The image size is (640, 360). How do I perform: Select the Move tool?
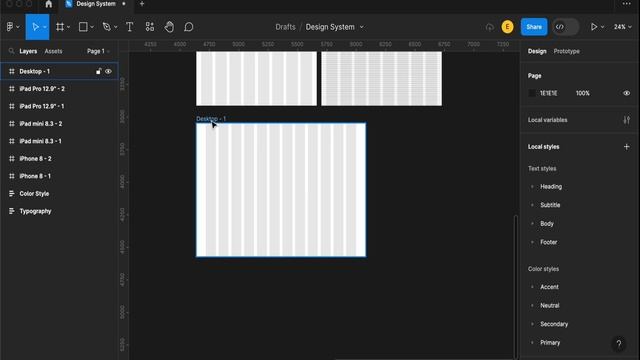point(35,27)
